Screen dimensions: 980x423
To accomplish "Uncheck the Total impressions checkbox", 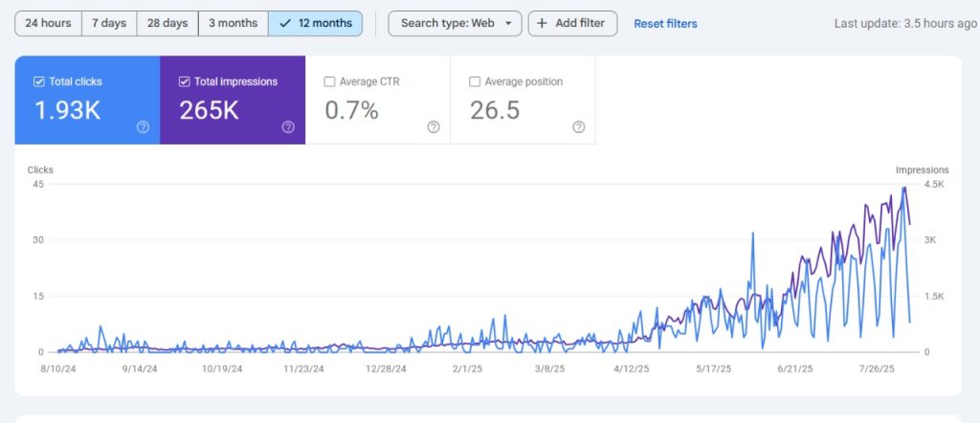I will tap(185, 82).
